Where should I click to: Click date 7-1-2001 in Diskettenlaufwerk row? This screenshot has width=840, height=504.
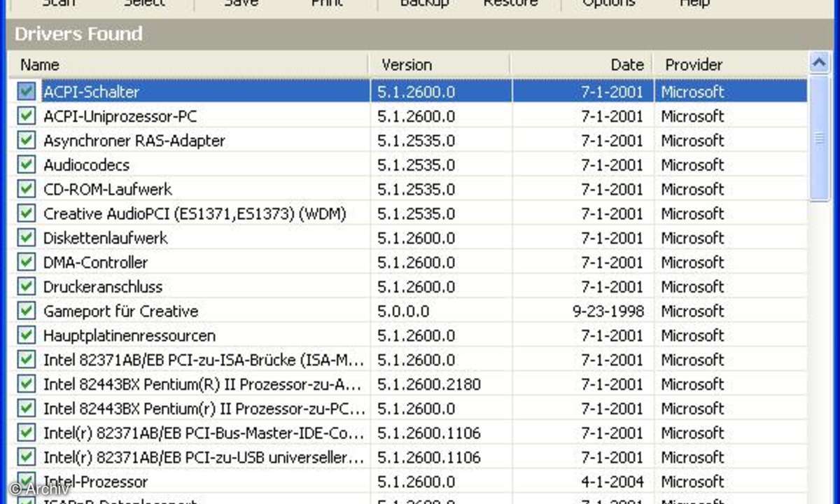coord(612,238)
